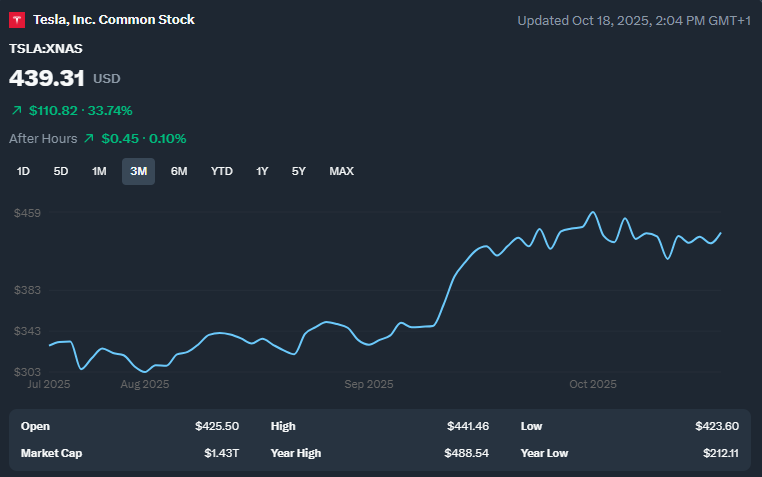Screen dimensions: 762x477
Task: Click the High label in stats
Action: tap(283, 426)
